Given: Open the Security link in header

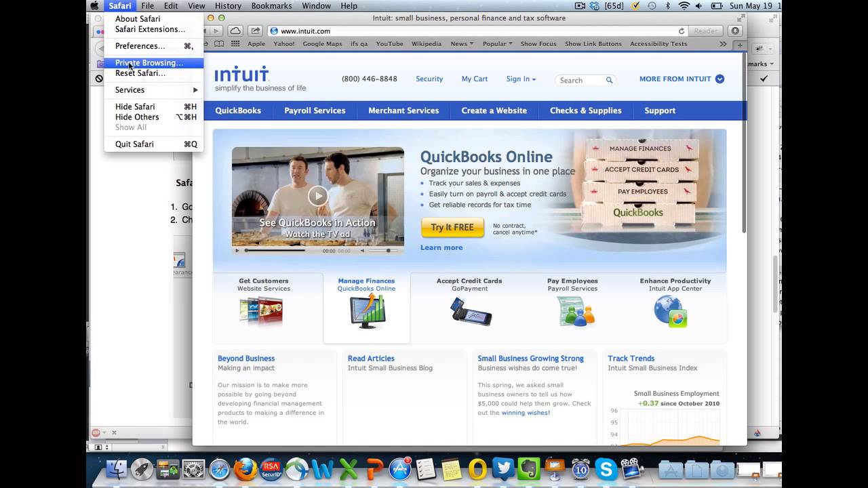Looking at the screenshot, I should tap(429, 79).
